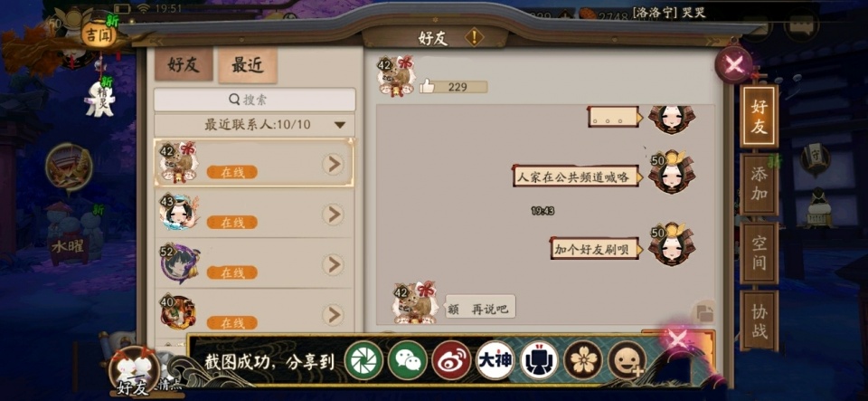868x401 pixels.
Task: Open arrow for level 42 contact
Action: point(333,165)
